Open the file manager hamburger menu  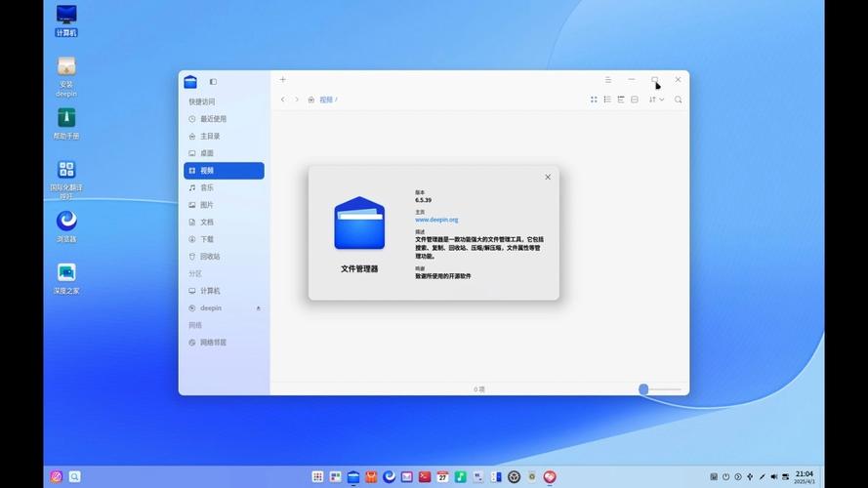pos(608,80)
